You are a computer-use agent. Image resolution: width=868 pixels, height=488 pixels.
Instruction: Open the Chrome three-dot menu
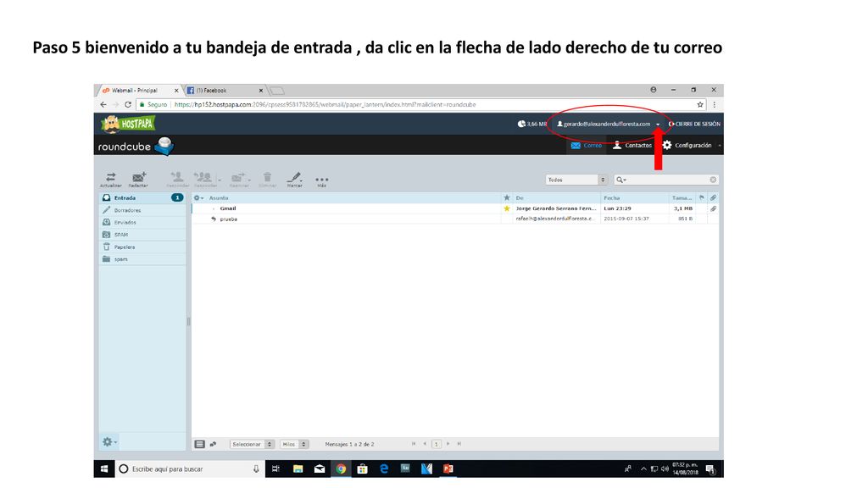[x=714, y=104]
